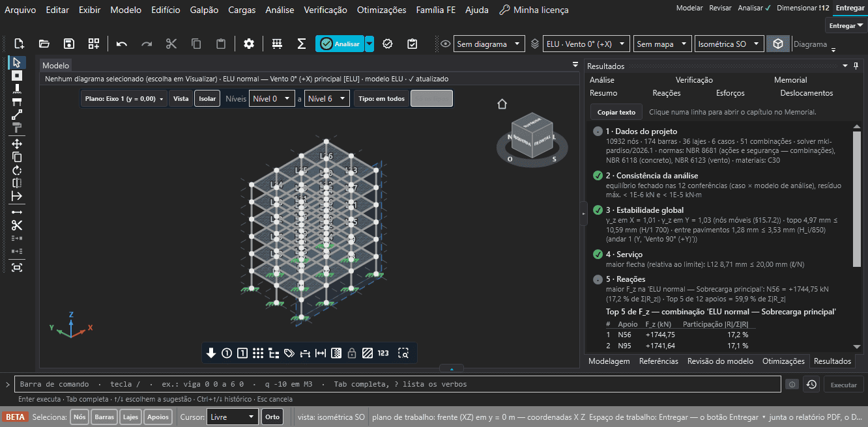The image size is (868, 427).
Task: Run analysis with the Analisar button
Action: 340,44
